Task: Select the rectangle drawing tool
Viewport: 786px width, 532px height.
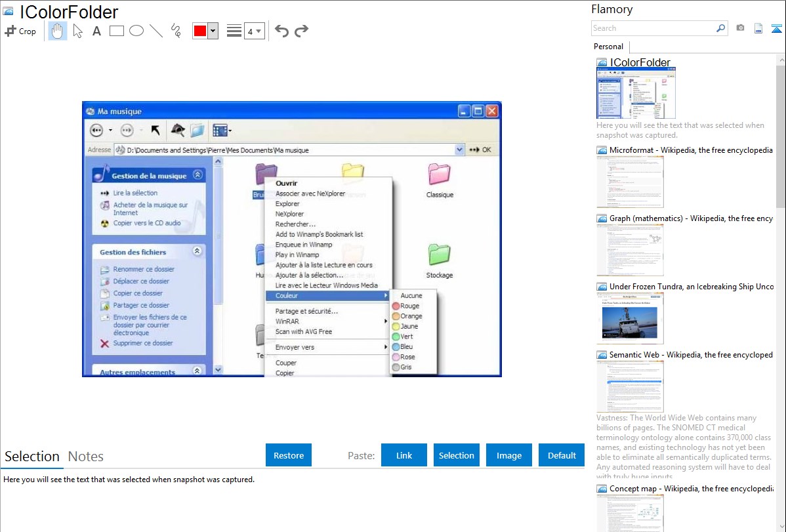Action: (116, 31)
